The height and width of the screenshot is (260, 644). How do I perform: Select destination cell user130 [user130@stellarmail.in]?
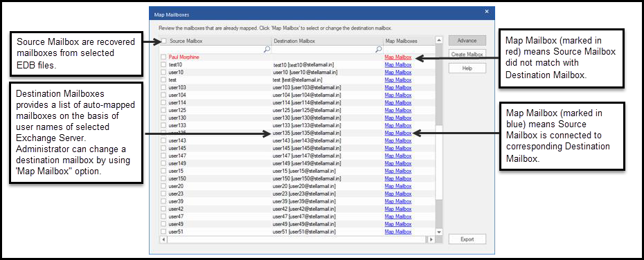tap(307, 118)
